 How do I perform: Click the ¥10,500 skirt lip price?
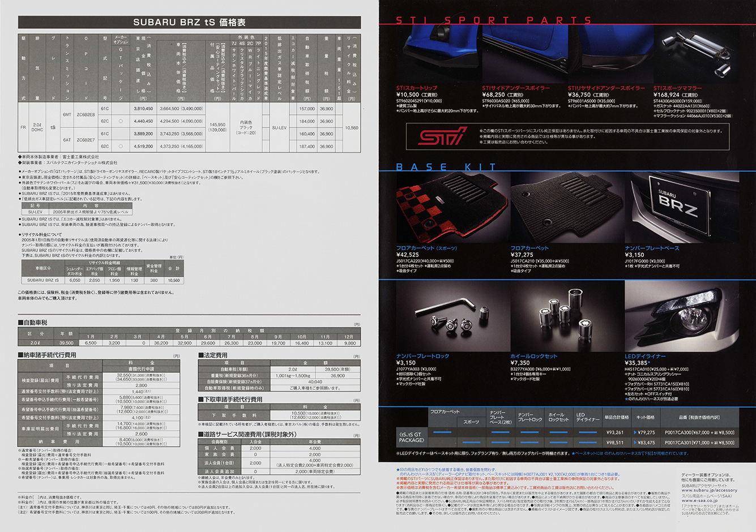point(407,95)
